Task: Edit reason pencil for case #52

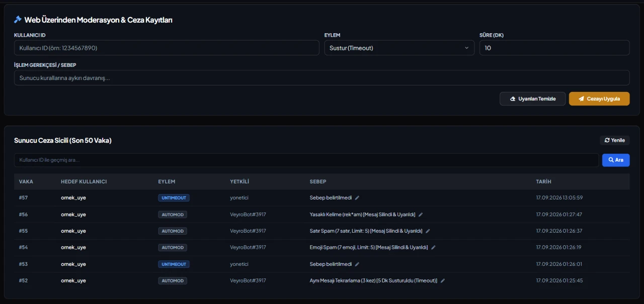Action: [x=443, y=281]
